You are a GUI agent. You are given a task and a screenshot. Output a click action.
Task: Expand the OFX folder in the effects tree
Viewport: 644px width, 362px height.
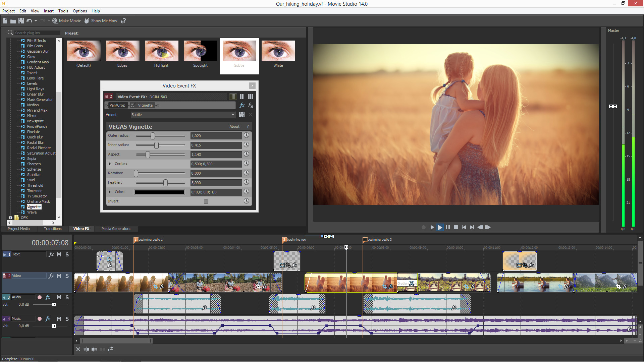pyautogui.click(x=10, y=218)
